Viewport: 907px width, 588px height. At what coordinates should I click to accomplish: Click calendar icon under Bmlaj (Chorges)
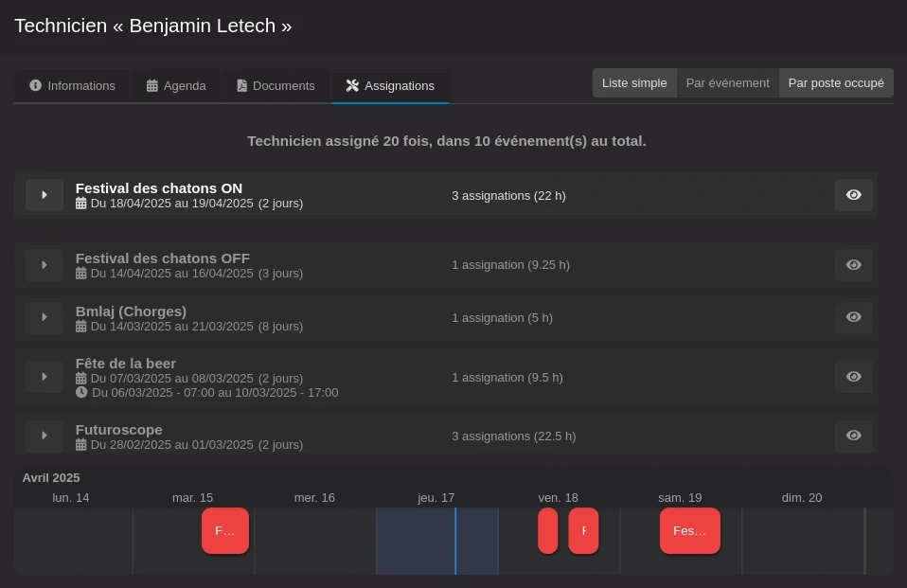click(x=81, y=327)
